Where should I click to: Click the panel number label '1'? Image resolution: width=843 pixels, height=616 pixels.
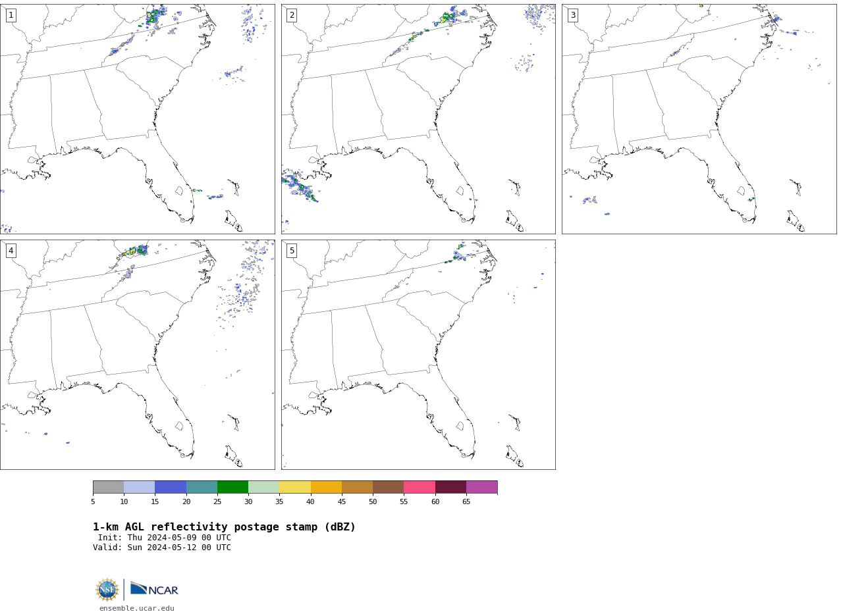11,15
